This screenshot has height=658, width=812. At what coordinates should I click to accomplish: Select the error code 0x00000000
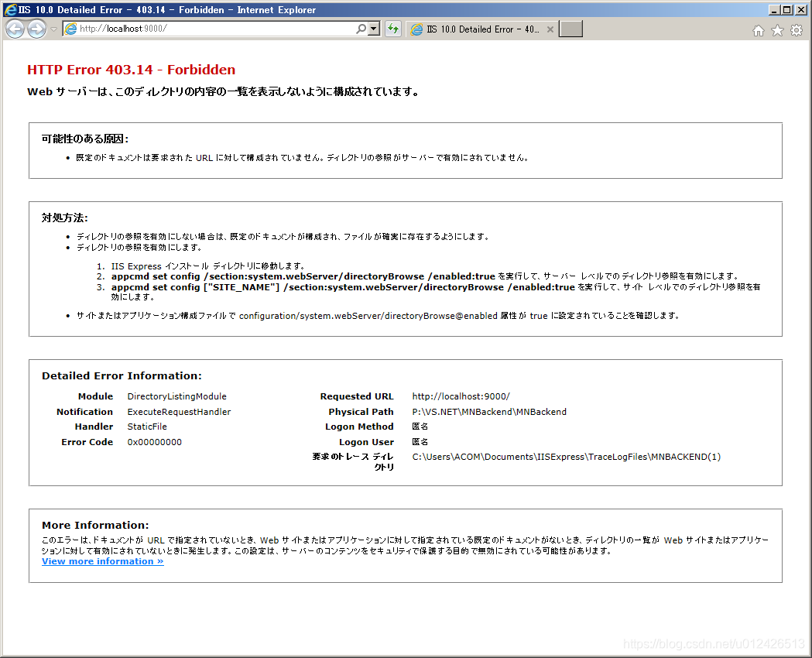[154, 442]
